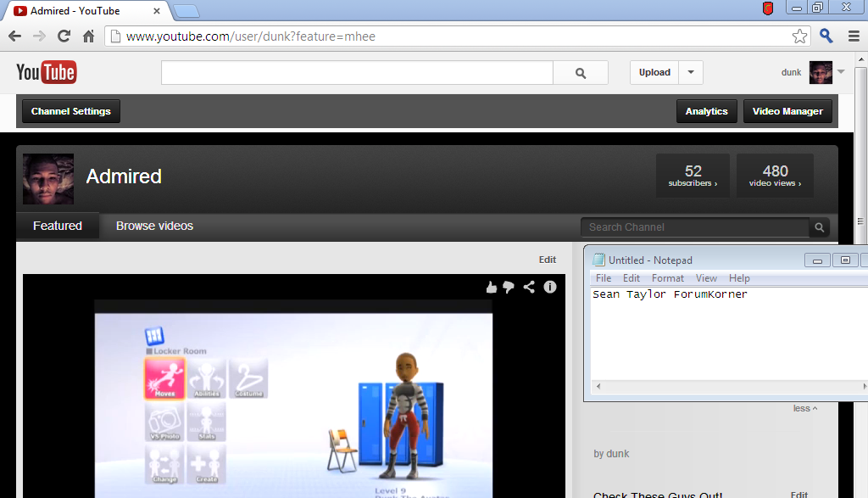Click into the Search Channel field
The height and width of the screenshot is (498, 868).
(x=695, y=227)
